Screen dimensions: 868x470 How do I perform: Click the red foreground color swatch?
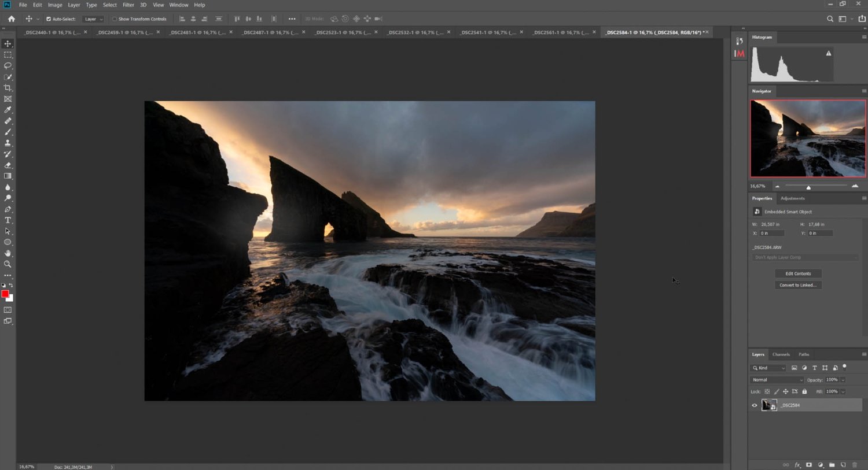point(5,294)
